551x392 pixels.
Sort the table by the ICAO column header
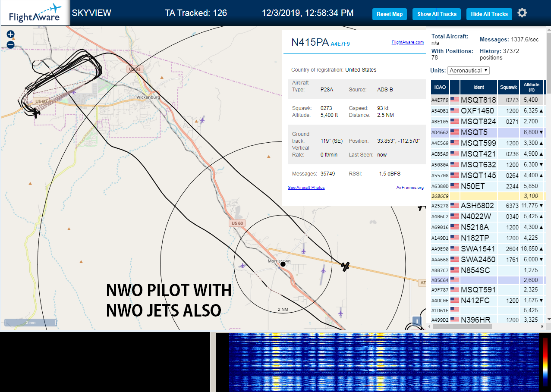click(440, 87)
